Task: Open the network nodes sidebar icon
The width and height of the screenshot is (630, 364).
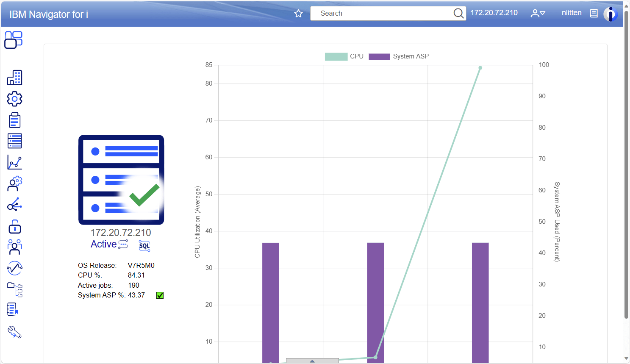Action: (14, 205)
